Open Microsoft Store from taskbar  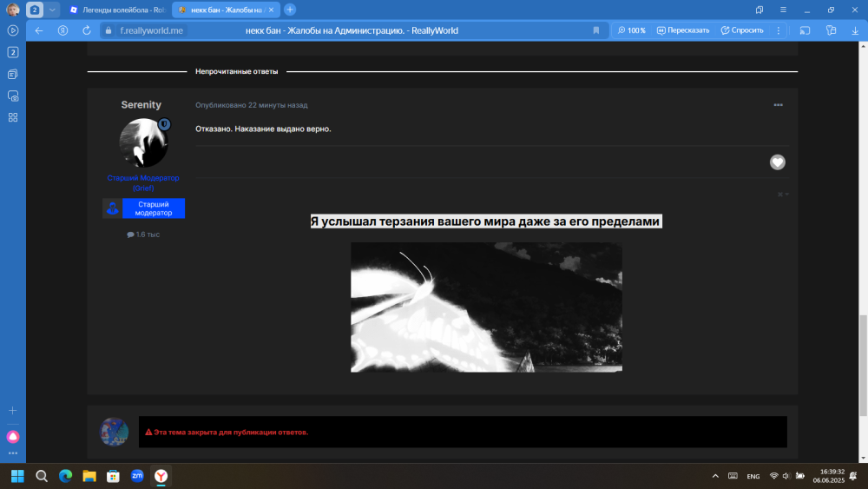tap(113, 476)
